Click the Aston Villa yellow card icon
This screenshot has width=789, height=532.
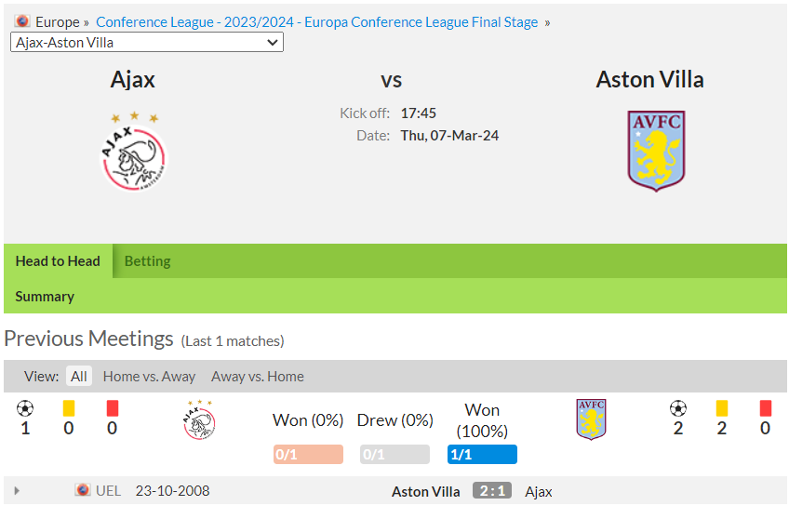pos(722,407)
